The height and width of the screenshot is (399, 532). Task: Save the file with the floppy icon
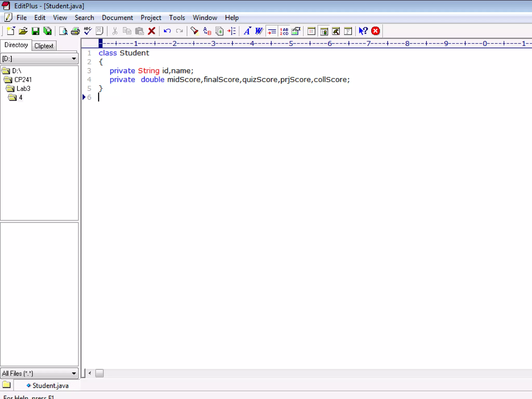pos(35,31)
